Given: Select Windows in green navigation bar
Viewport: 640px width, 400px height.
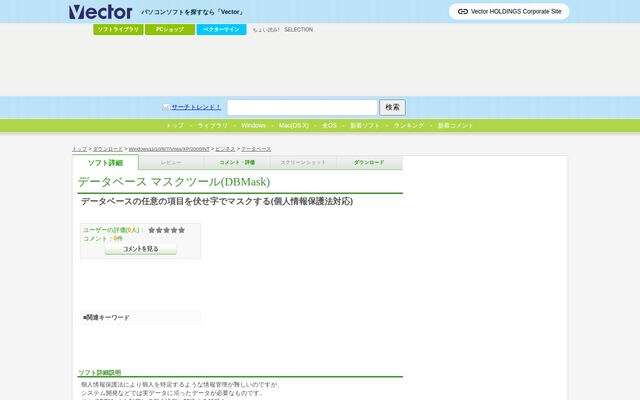Looking at the screenshot, I should [x=253, y=125].
